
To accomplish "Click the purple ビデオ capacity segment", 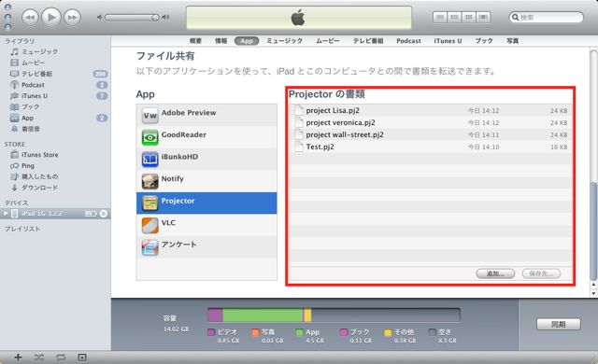I will [x=216, y=315].
